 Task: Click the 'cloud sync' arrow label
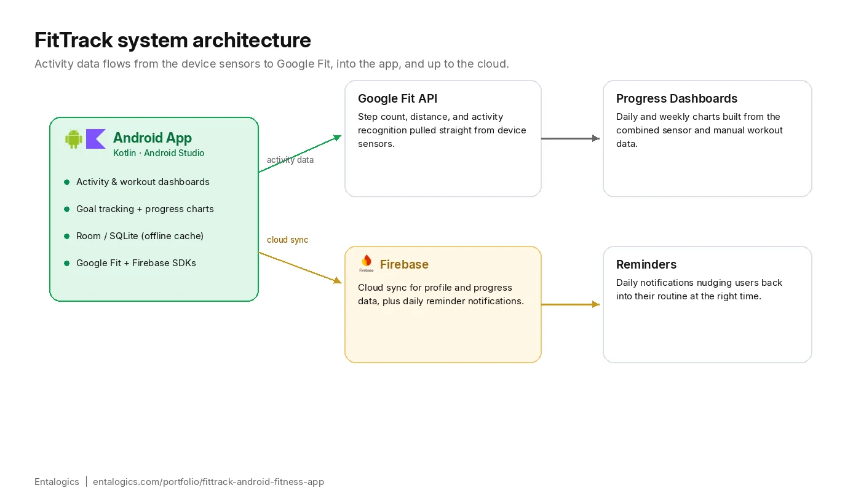pyautogui.click(x=288, y=240)
